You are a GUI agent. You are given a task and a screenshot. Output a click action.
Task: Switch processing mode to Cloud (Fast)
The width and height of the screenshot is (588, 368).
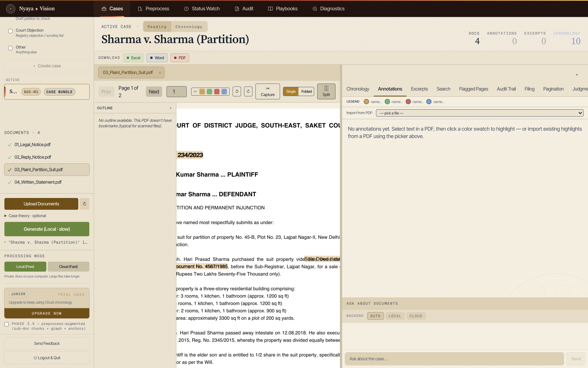68,266
